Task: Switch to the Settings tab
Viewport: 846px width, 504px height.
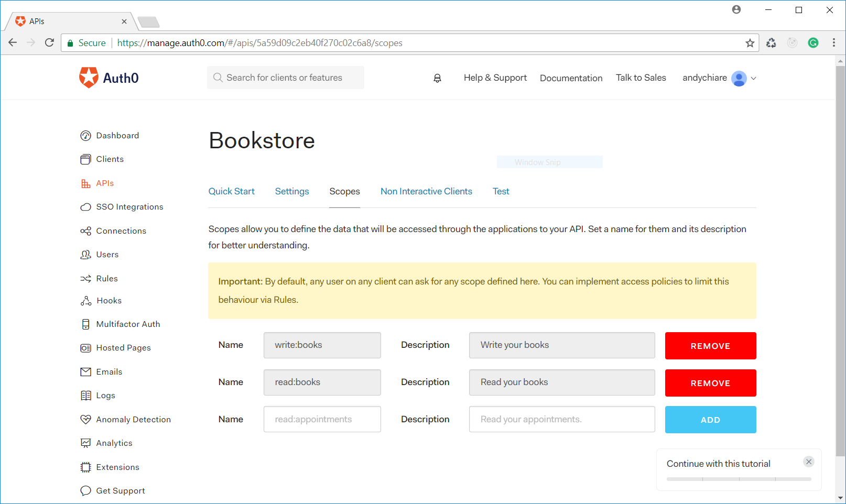Action: click(292, 192)
